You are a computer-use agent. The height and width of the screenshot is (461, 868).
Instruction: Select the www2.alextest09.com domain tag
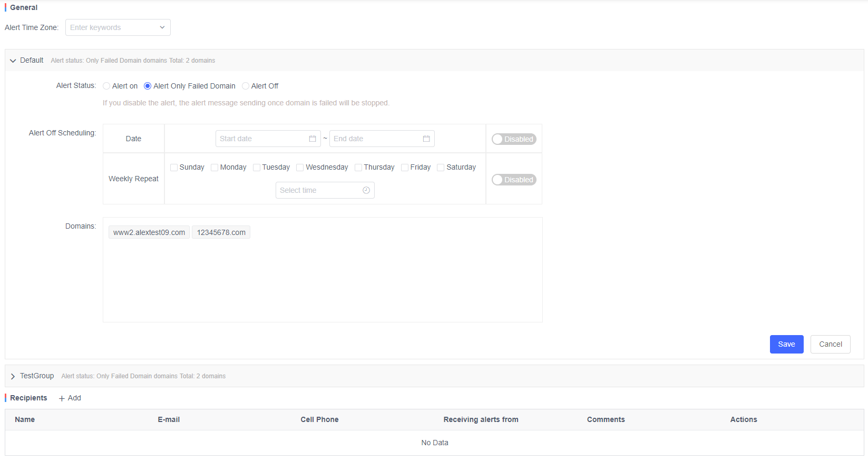149,232
